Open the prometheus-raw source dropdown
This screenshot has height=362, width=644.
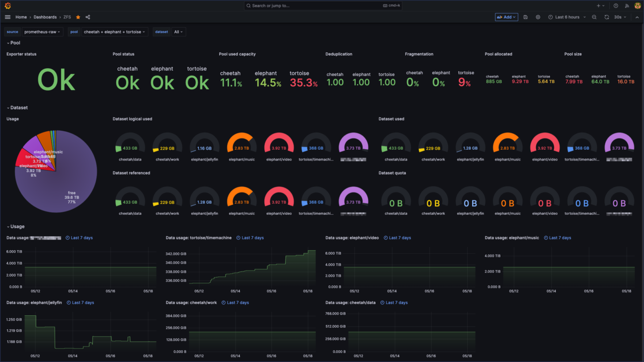(42, 32)
